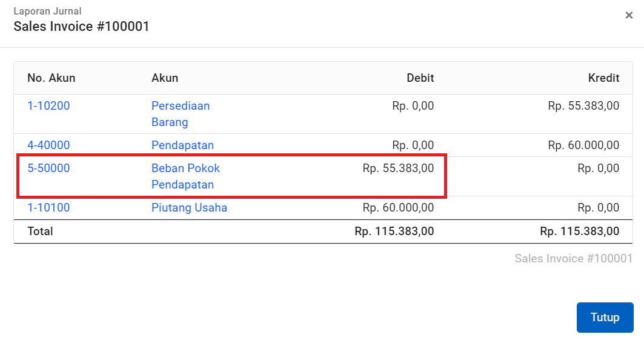Click the Kredit amount of the Pendapatan row
This screenshot has height=343, width=644.
pos(583,145)
